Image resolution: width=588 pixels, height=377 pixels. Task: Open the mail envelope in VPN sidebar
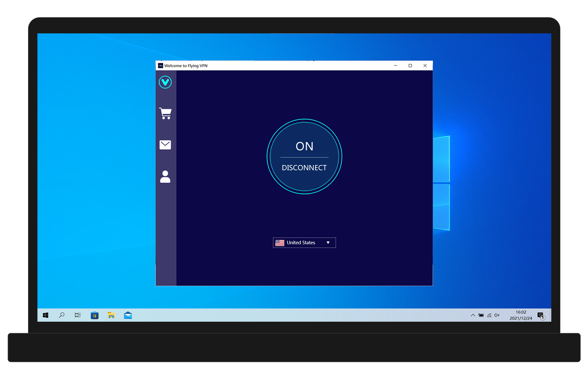coord(165,145)
